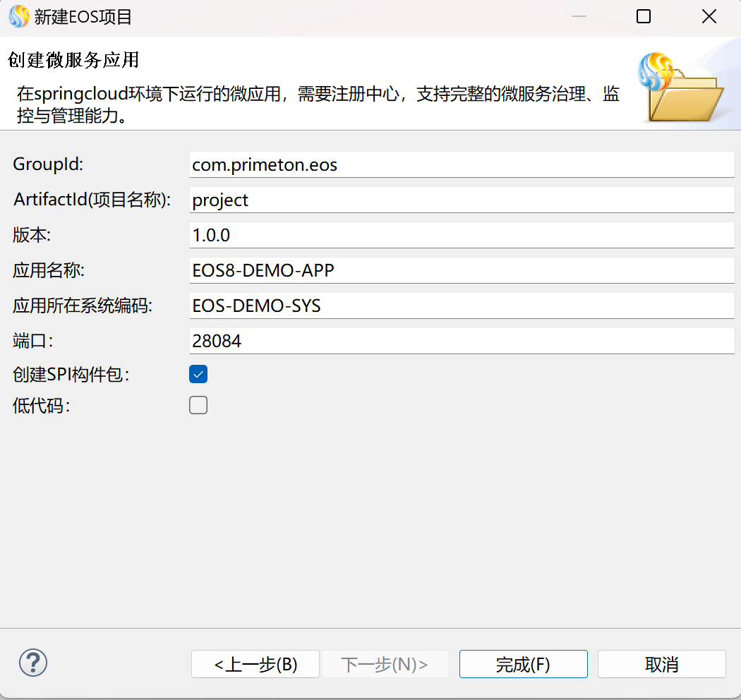
Task: Click the 创建微服务应用 heading text
Action: tap(73, 60)
